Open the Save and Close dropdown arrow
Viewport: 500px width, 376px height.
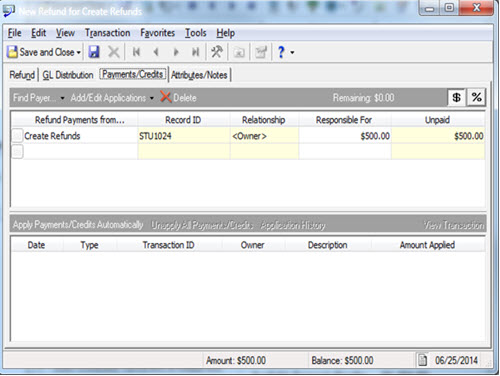click(79, 53)
